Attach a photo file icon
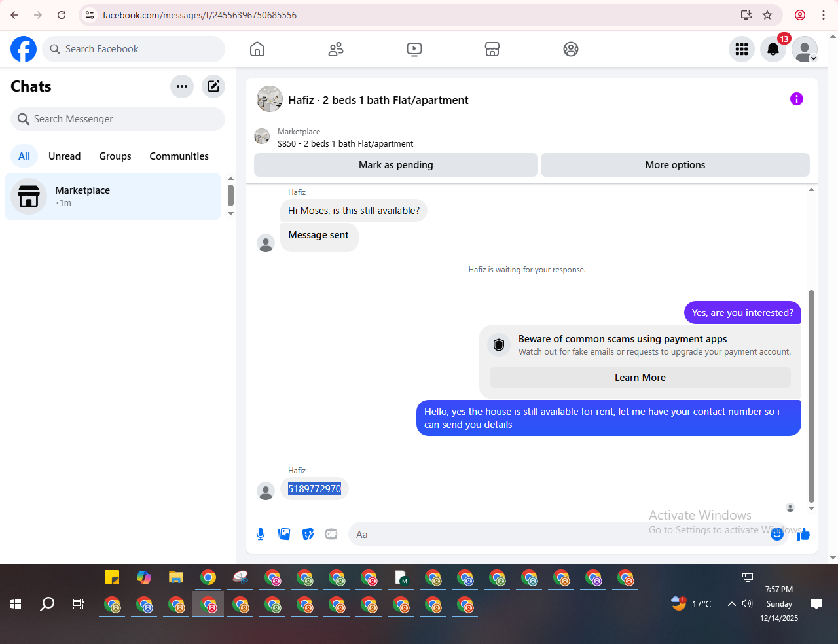This screenshot has height=644, width=838. (x=284, y=534)
